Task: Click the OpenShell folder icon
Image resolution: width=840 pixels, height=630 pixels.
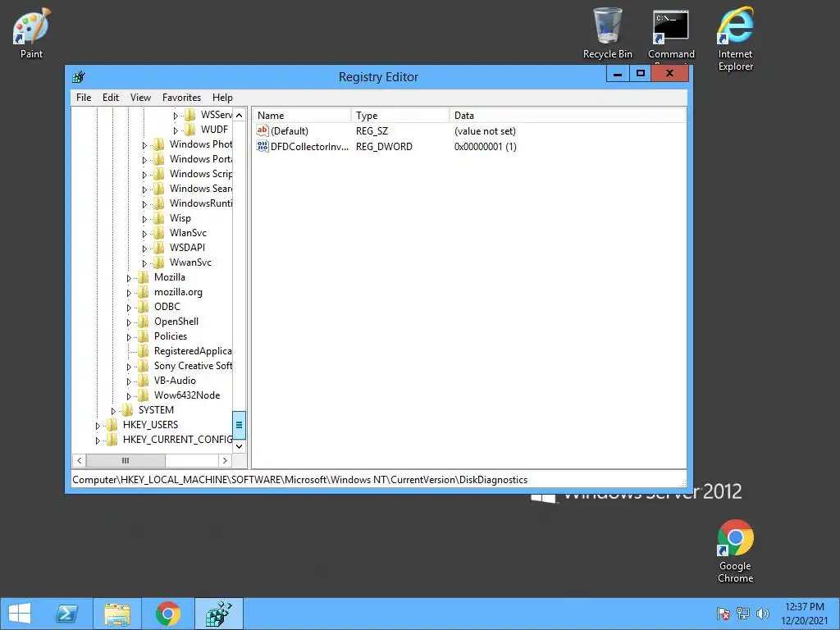Action: tap(143, 322)
